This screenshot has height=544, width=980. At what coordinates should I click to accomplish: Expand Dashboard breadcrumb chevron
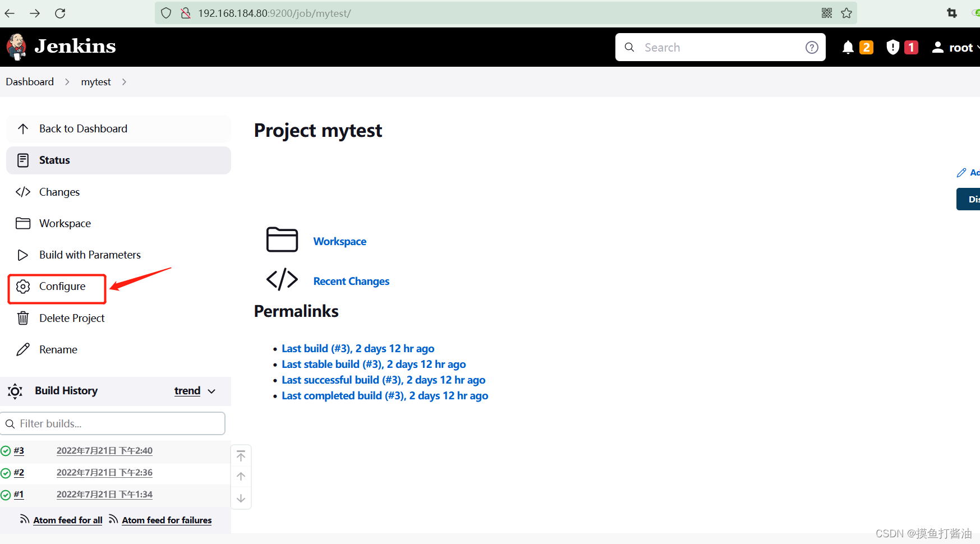pos(67,82)
